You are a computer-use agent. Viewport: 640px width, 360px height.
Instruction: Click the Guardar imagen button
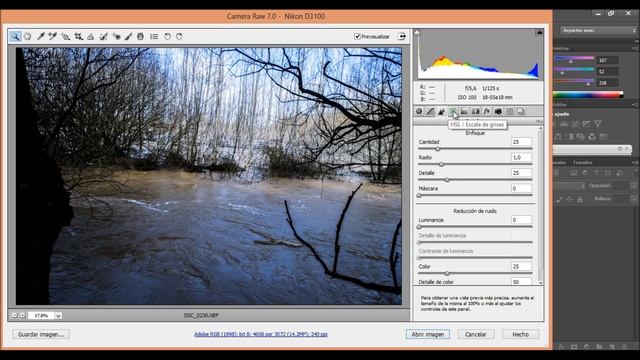coord(41,334)
